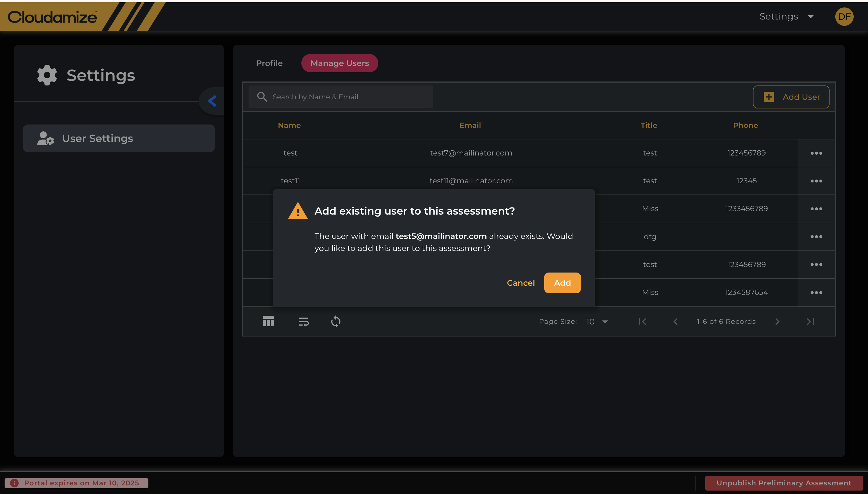The width and height of the screenshot is (868, 494).
Task: Switch to the Profile tab
Action: 269,63
